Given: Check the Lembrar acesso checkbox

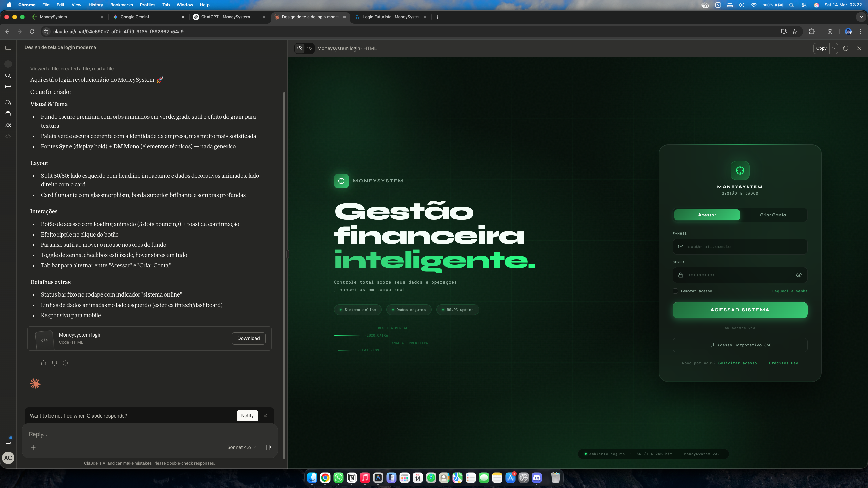Looking at the screenshot, I should pos(675,291).
